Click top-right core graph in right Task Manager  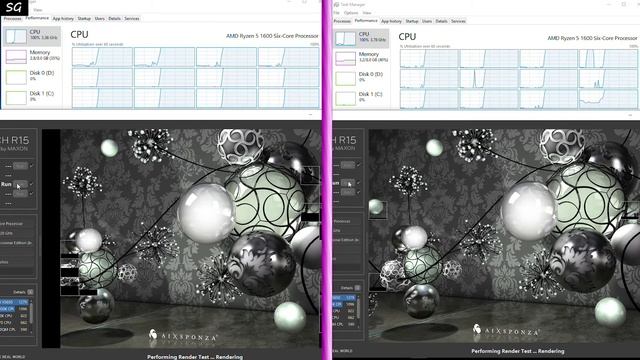(608, 59)
